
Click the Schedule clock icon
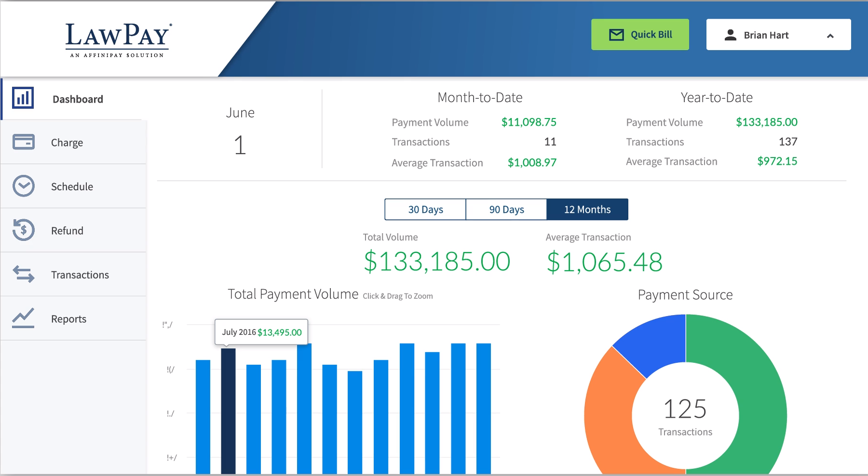click(x=24, y=186)
